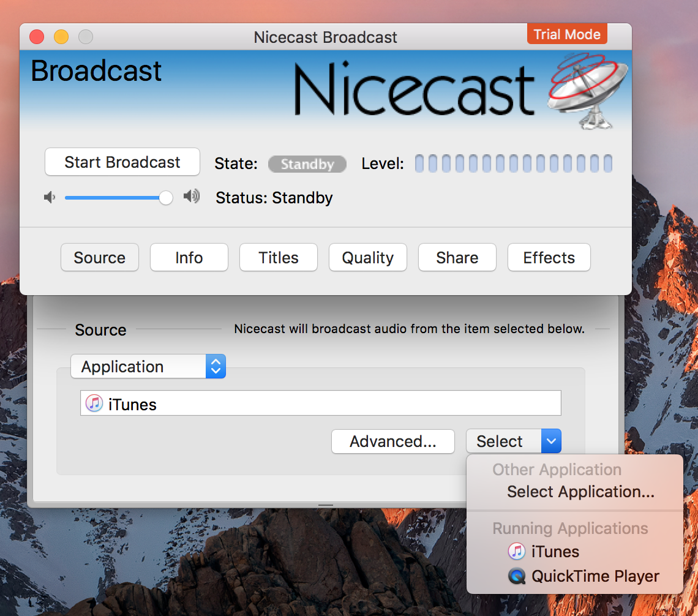Click the Trial Mode badge
The width and height of the screenshot is (698, 616).
click(x=567, y=34)
